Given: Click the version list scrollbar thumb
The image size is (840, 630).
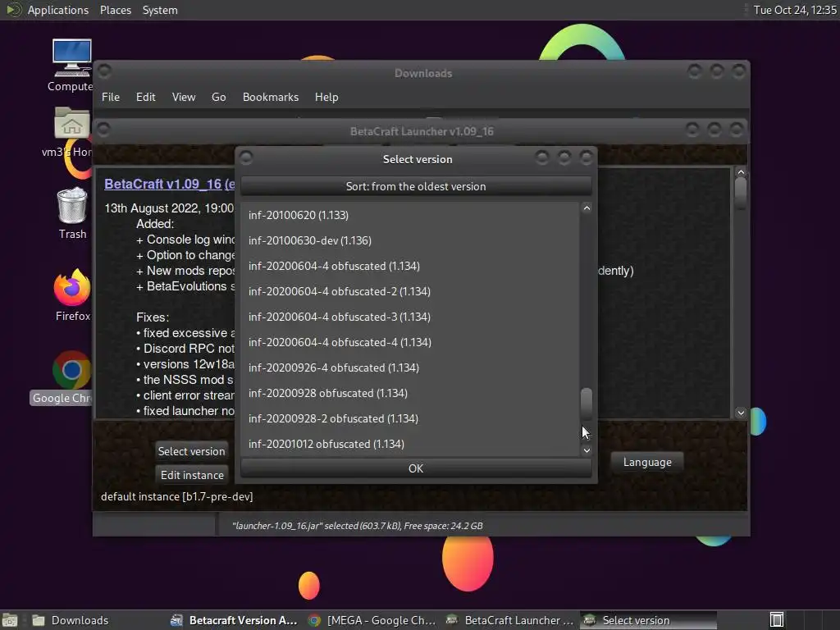Looking at the screenshot, I should tap(587, 404).
